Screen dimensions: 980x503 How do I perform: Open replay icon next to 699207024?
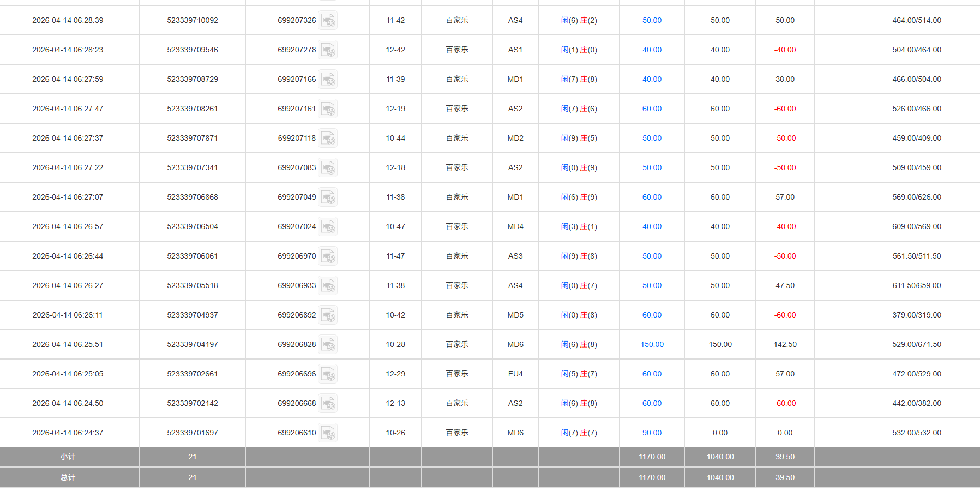pos(328,227)
